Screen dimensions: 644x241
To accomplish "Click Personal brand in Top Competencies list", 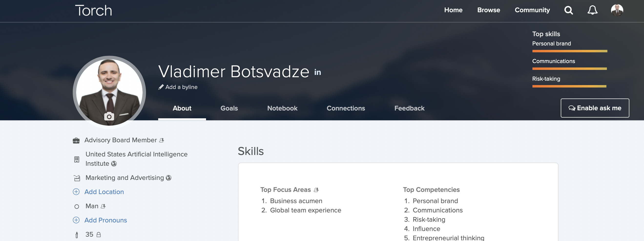I will coord(435,201).
